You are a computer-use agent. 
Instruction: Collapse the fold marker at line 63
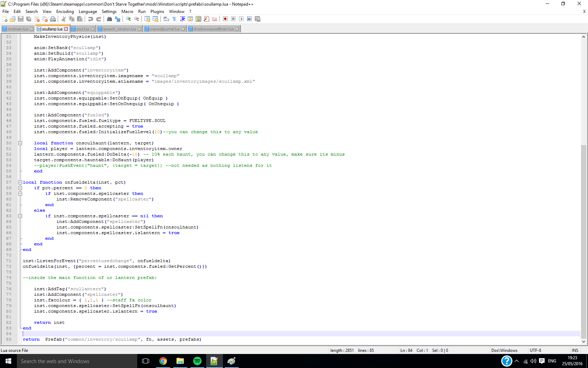(20, 216)
